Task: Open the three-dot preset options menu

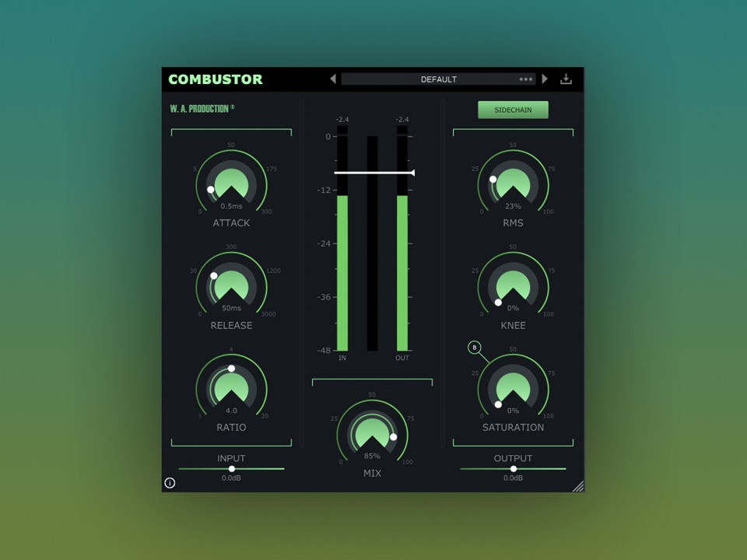Action: click(x=526, y=79)
